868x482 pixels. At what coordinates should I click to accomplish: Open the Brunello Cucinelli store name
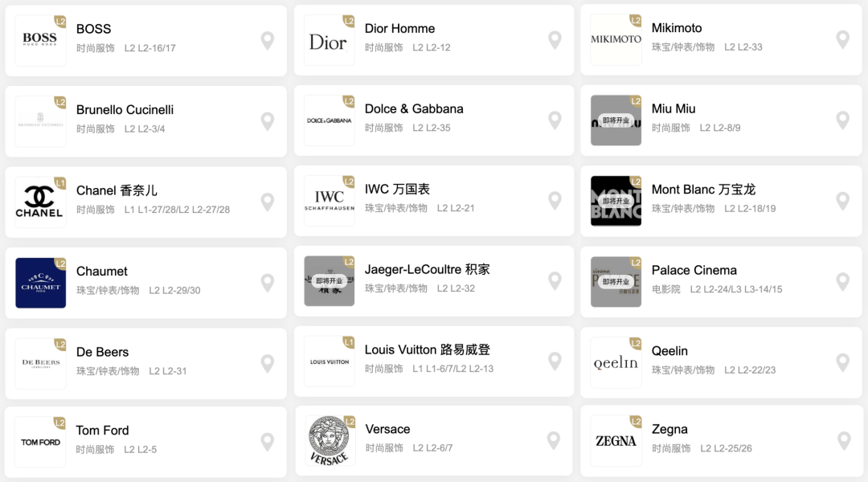125,109
